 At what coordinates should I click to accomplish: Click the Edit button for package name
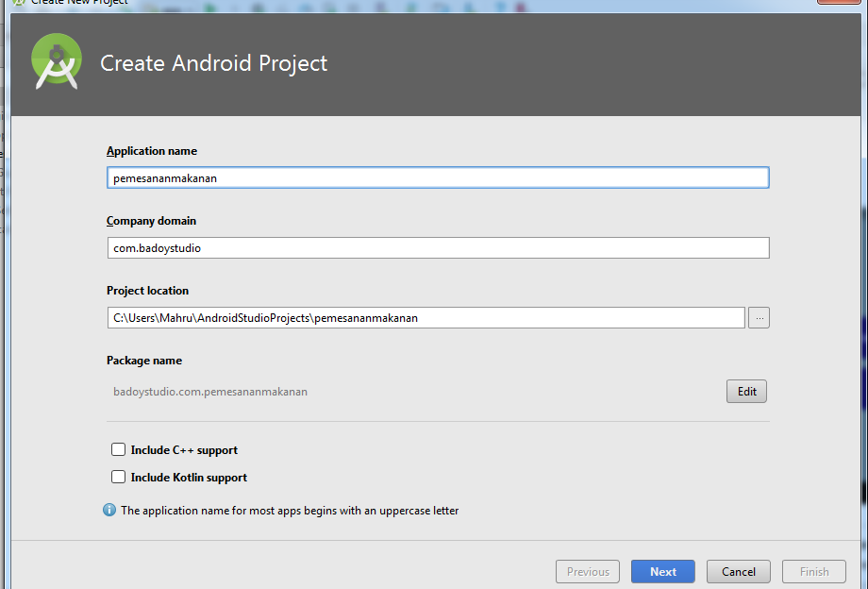pos(746,392)
